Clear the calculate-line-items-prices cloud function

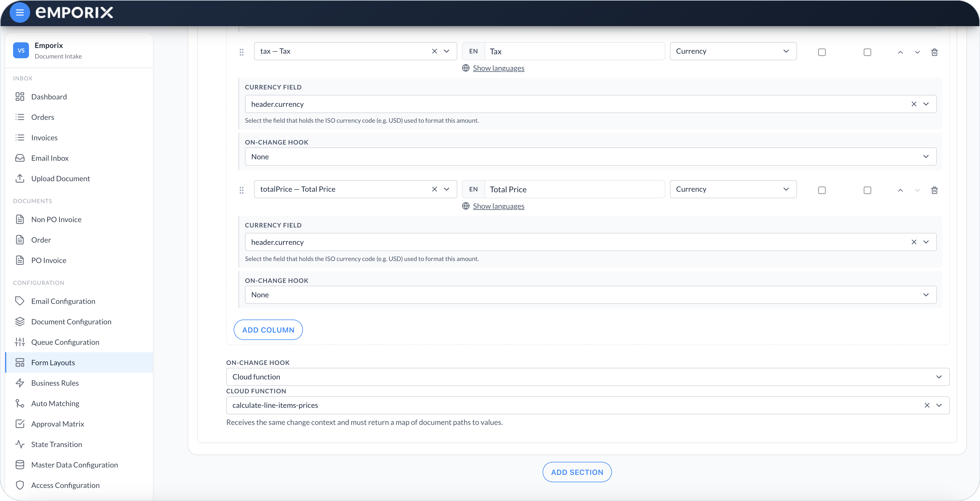(927, 405)
